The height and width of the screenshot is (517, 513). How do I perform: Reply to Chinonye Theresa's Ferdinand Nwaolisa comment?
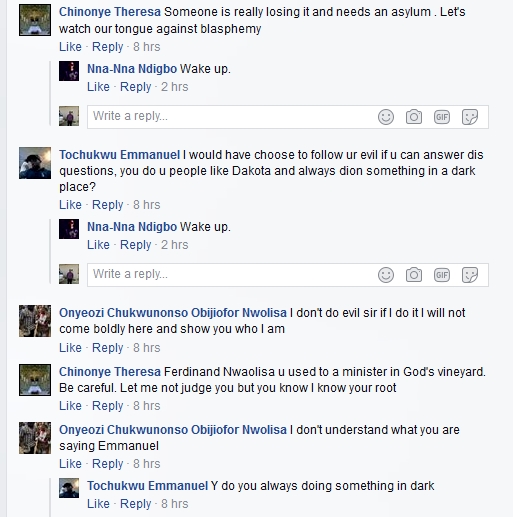(107, 406)
